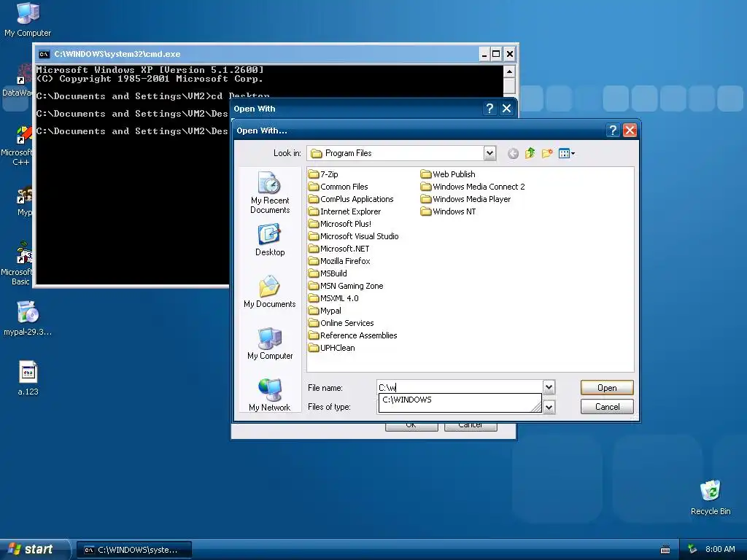The width and height of the screenshot is (747, 560).
Task: Select the UPHClean folder
Action: point(332,348)
